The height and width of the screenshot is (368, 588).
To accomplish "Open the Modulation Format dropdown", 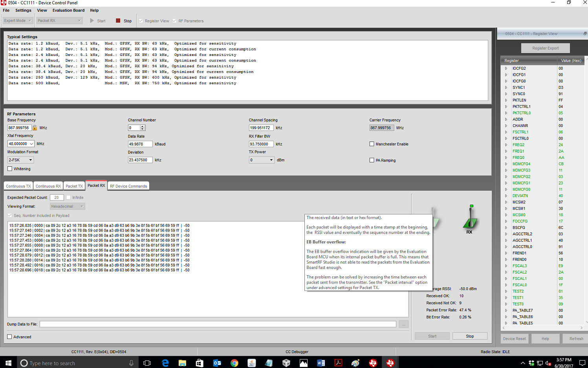I will [x=20, y=160].
